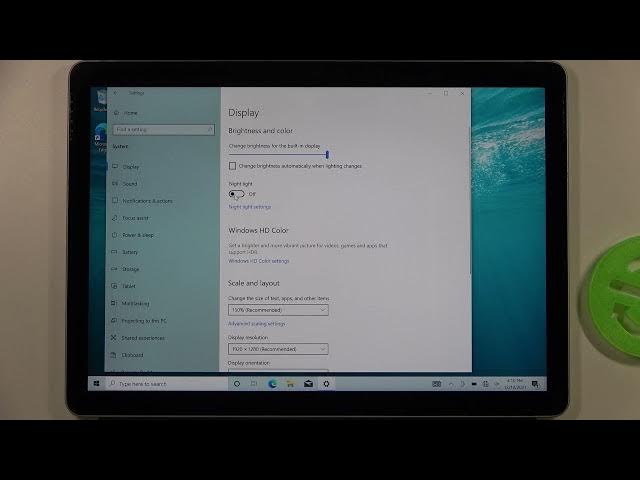The image size is (640, 480).
Task: Open the Mail app on the taskbar
Action: coord(308,384)
